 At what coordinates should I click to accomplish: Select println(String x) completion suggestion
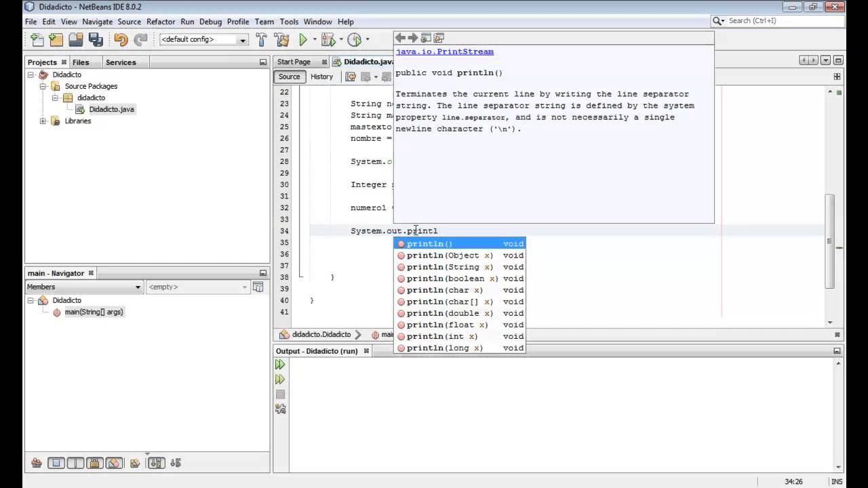tap(460, 267)
